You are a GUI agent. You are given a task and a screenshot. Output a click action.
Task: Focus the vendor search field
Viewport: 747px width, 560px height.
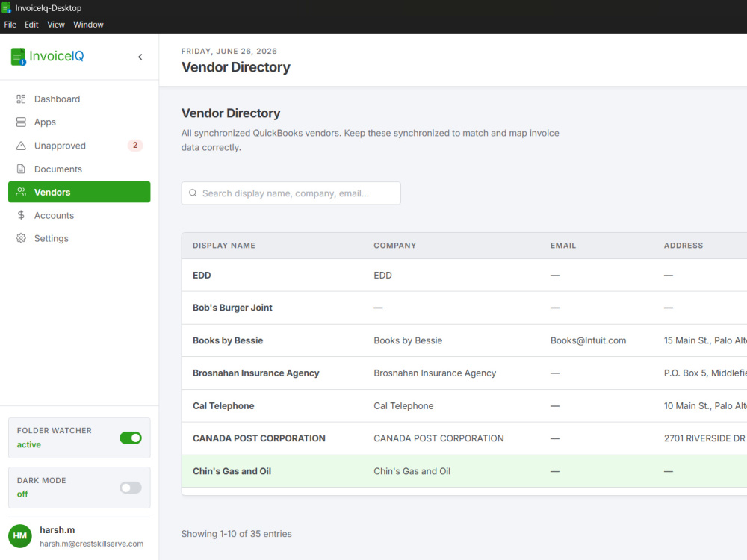tap(291, 193)
